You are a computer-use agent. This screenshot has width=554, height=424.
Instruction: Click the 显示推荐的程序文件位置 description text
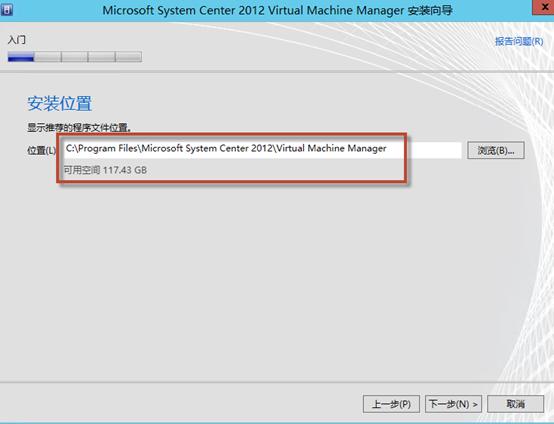pyautogui.click(x=79, y=128)
